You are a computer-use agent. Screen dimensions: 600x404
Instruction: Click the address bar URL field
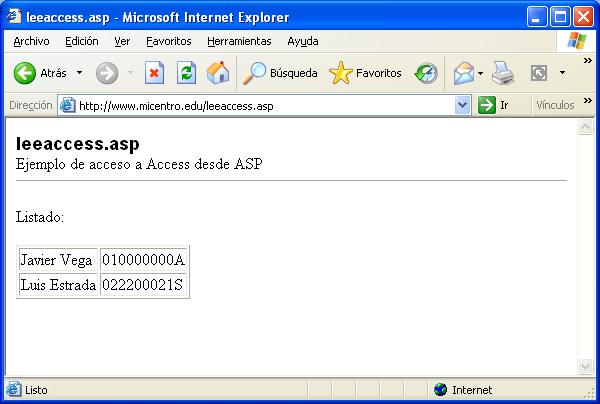point(260,105)
